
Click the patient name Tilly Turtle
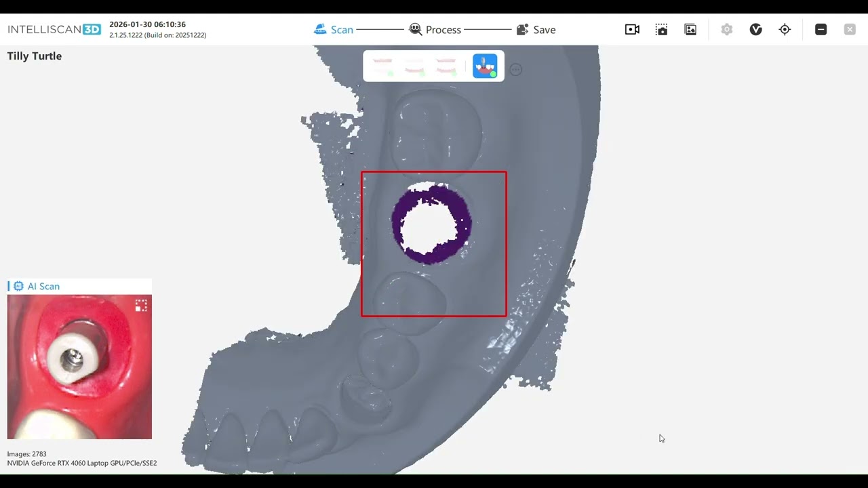(35, 56)
